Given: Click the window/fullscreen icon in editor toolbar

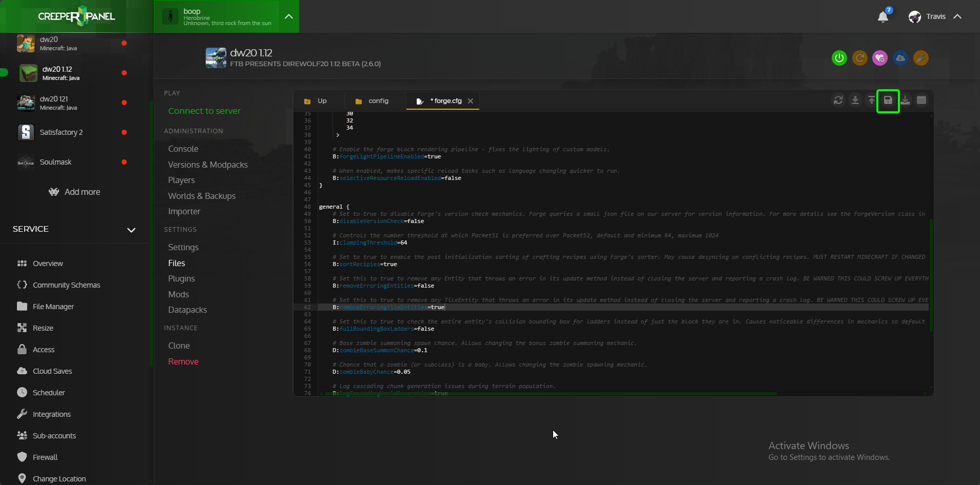Looking at the screenshot, I should coord(922,100).
